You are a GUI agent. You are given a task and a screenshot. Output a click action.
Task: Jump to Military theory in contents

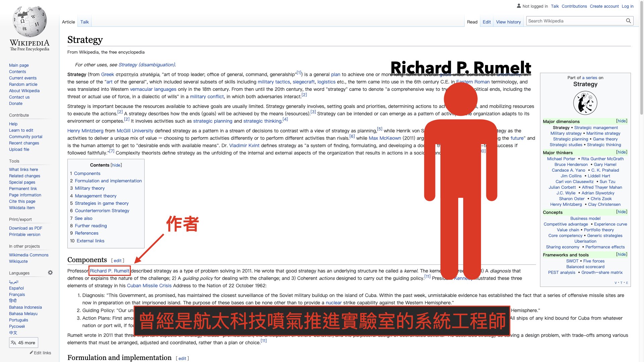pyautogui.click(x=90, y=188)
